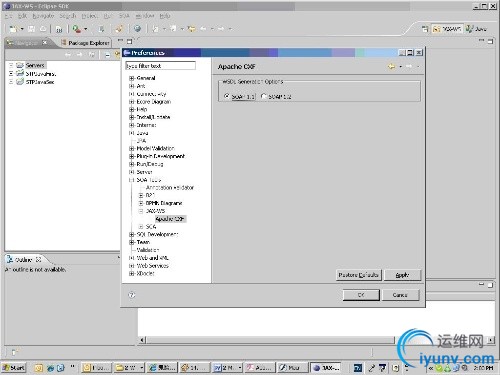This screenshot has height=375, width=500.
Task: Maximize the Navigator view panel
Action: click(x=129, y=41)
